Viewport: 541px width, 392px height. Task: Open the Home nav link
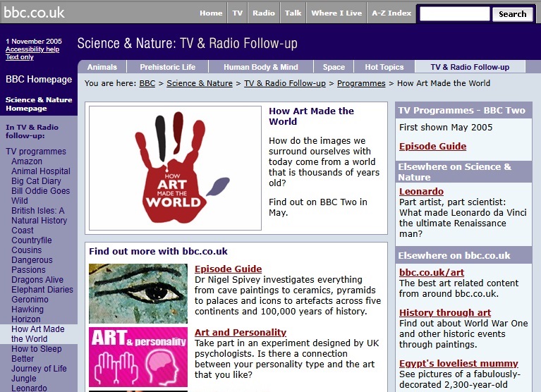tap(211, 13)
